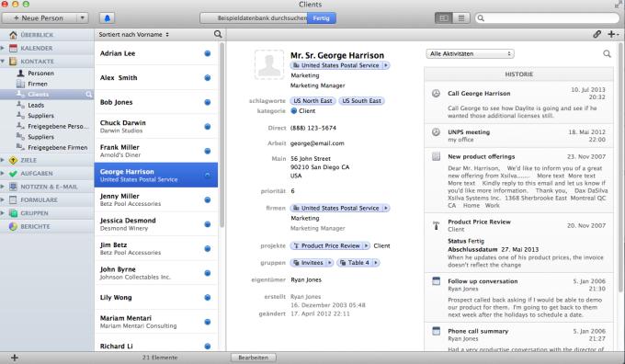
Task: Click the US North East keyword tag
Action: coord(312,101)
